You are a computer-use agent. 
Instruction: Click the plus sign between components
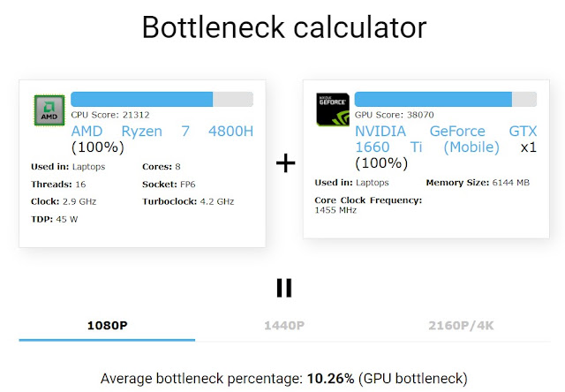pos(285,162)
